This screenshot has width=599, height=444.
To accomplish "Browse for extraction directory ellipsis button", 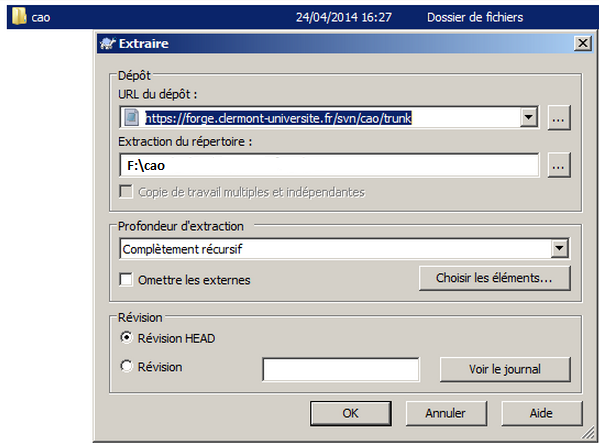I will coord(559,165).
